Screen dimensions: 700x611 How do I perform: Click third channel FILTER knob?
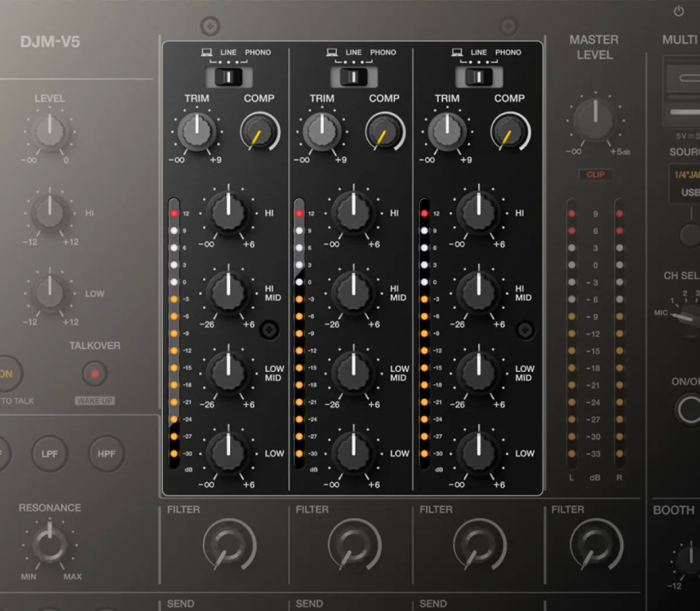479,544
